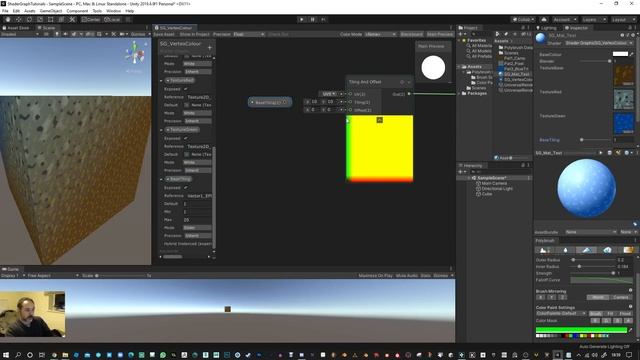Image resolution: width=640 pixels, height=360 pixels.
Task: Select Fill paint mode in Polybrush
Action: (610, 313)
